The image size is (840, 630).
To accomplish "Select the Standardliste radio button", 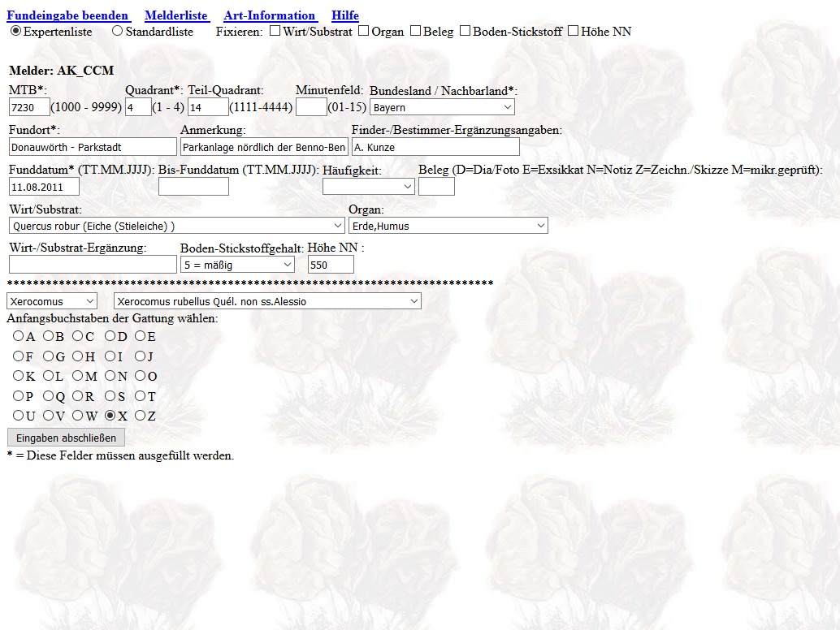I will click(x=117, y=31).
